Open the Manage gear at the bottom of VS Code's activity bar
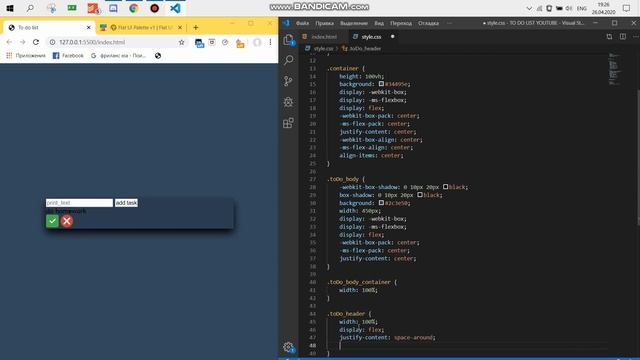This screenshot has height=360, width=640. point(289,347)
